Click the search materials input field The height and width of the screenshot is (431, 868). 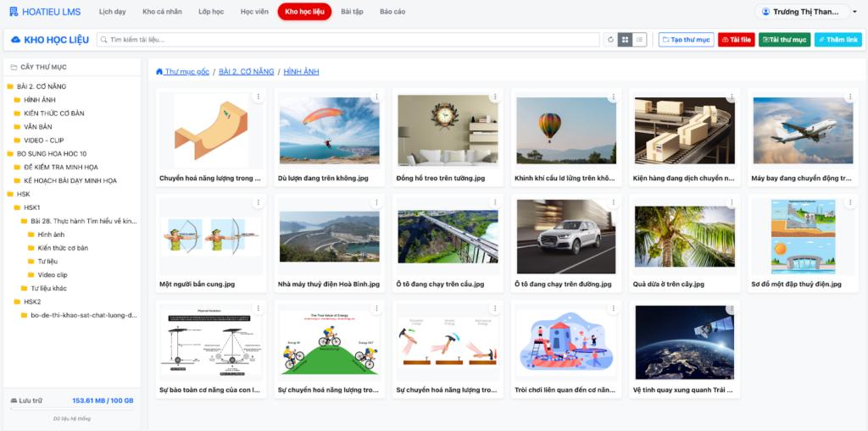[x=348, y=40]
